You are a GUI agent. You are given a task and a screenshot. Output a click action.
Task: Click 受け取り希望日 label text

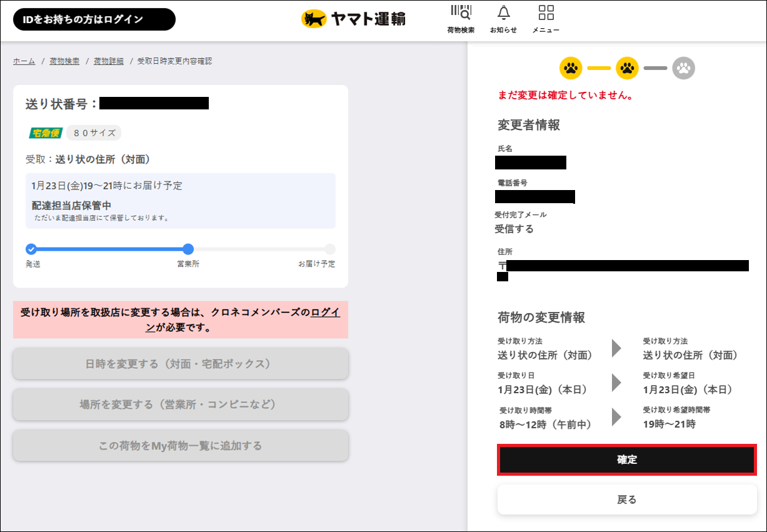[x=669, y=376]
